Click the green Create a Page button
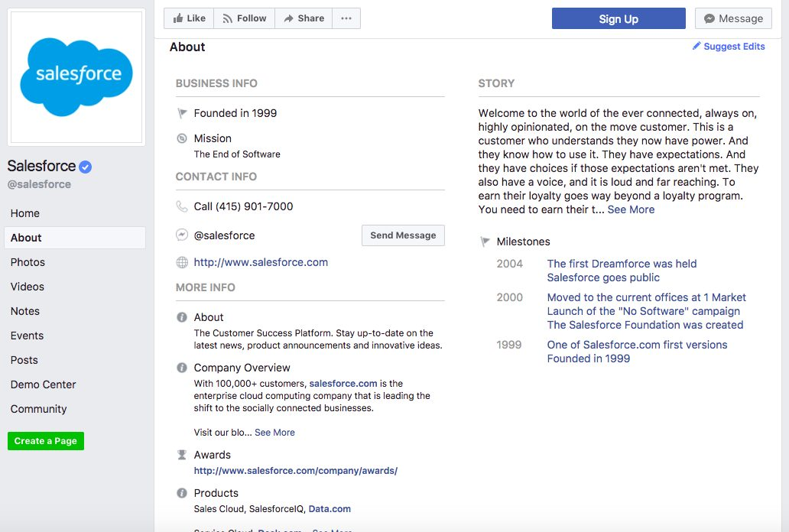789x532 pixels. click(x=46, y=441)
